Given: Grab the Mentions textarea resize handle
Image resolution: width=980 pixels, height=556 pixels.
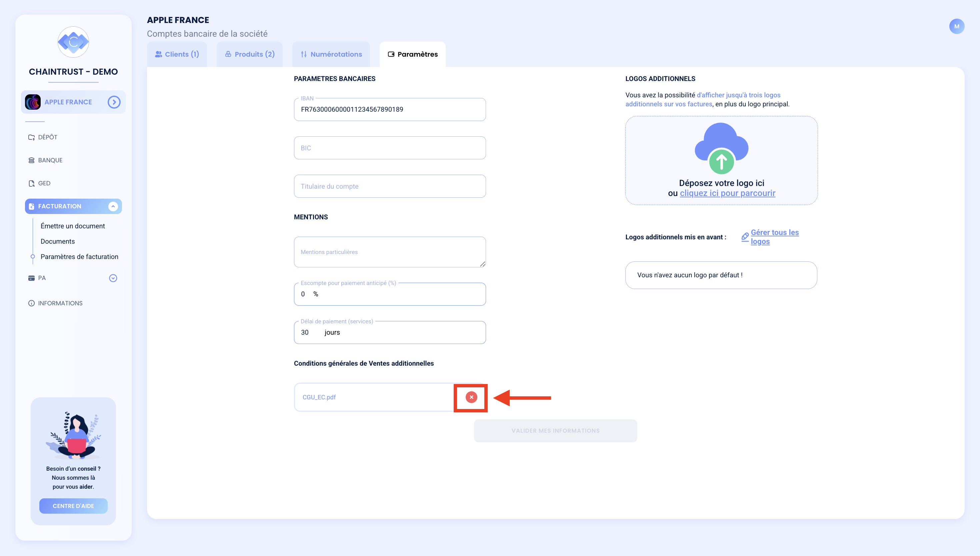Looking at the screenshot, I should tap(483, 264).
